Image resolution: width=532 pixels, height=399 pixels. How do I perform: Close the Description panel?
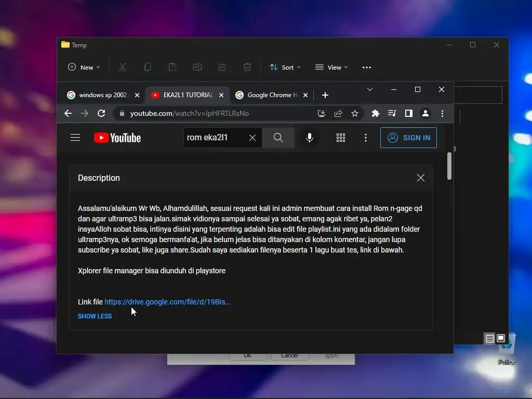coord(421,178)
